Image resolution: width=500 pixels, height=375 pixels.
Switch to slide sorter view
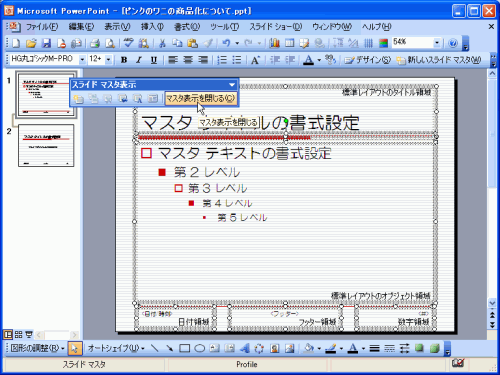coord(19,334)
